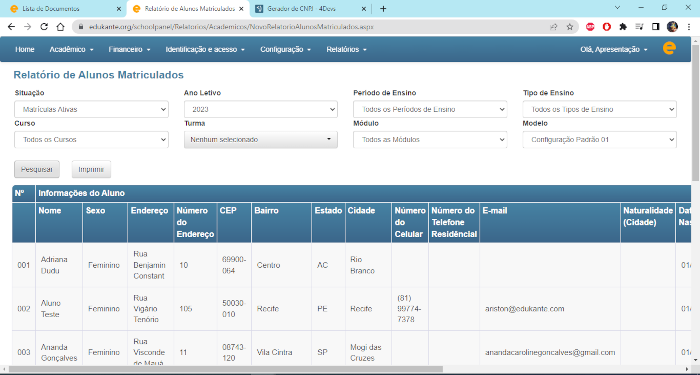
Task: Click the email ariston@edukante.com
Action: coord(525,308)
